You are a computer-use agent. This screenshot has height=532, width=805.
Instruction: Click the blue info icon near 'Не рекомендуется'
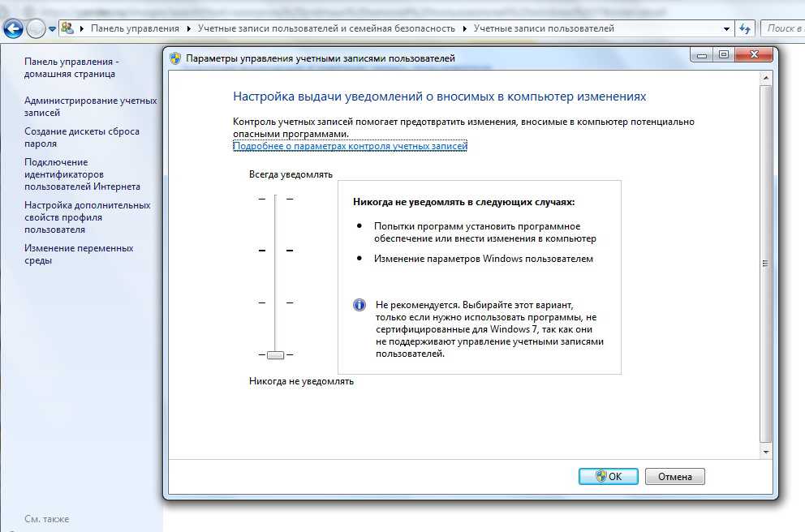[359, 305]
